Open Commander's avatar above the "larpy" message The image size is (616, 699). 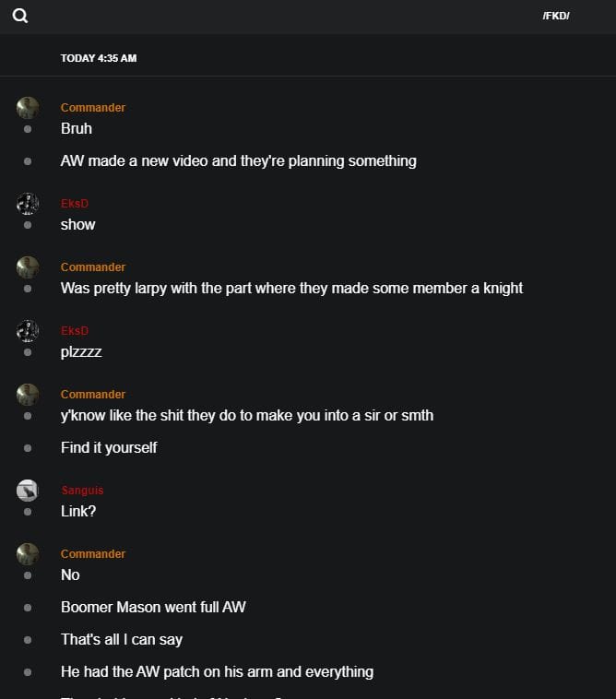click(28, 267)
